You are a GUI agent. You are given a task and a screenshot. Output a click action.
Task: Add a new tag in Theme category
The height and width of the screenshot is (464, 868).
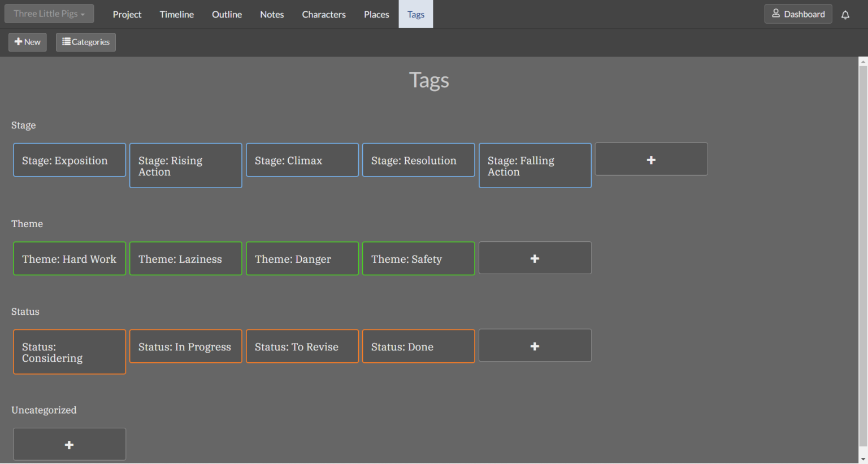click(x=535, y=258)
